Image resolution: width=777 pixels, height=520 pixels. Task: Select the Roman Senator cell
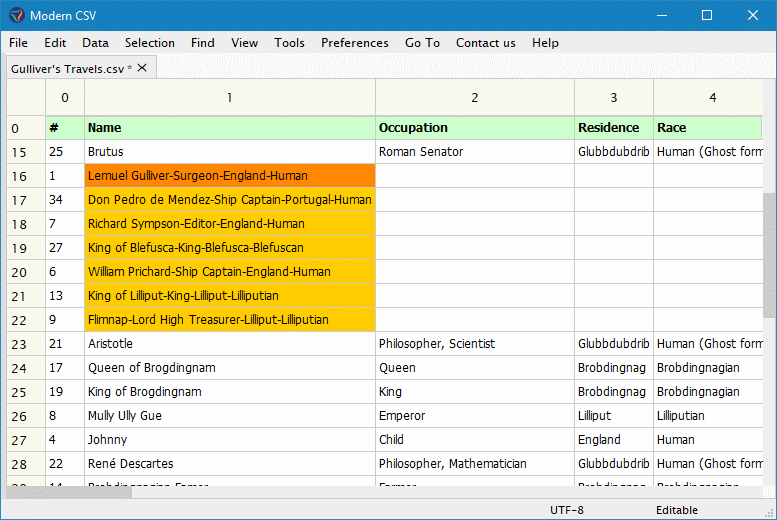click(x=475, y=152)
